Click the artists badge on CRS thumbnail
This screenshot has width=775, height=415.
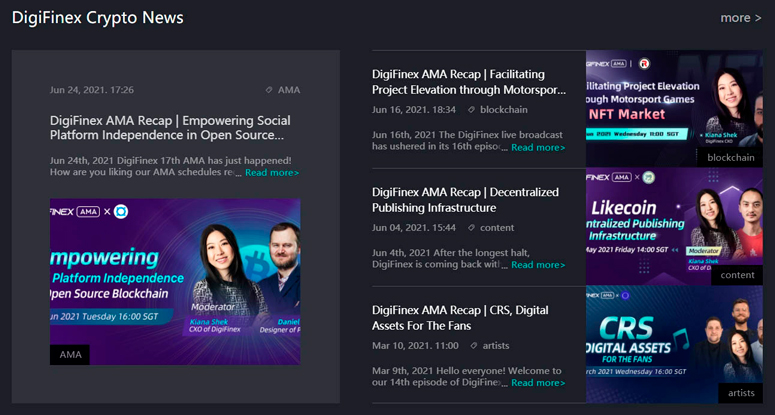[741, 393]
